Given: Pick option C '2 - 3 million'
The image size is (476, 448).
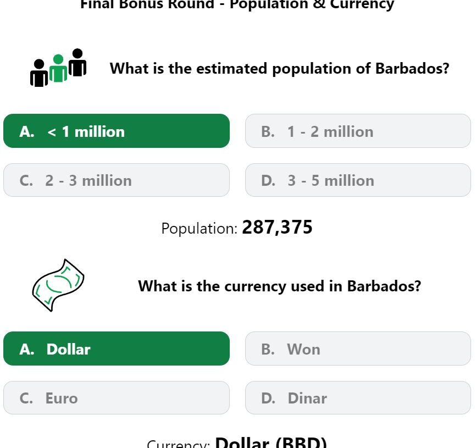Looking at the screenshot, I should (x=117, y=180).
